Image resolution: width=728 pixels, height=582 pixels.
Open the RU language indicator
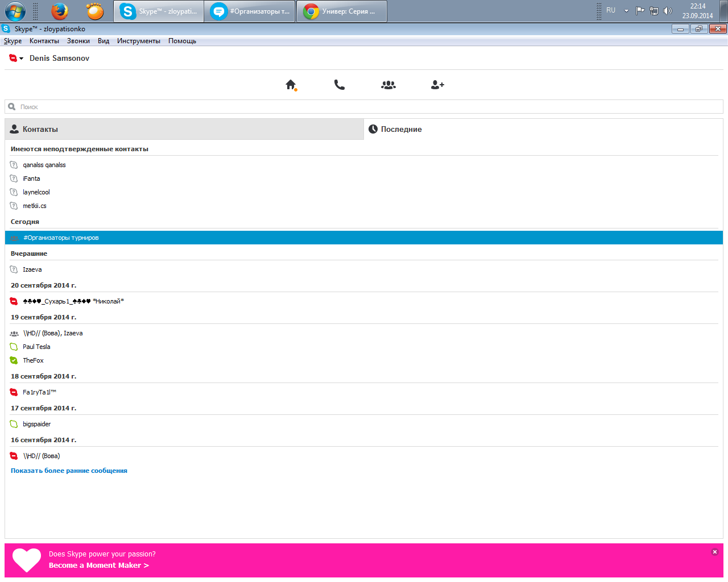[611, 10]
